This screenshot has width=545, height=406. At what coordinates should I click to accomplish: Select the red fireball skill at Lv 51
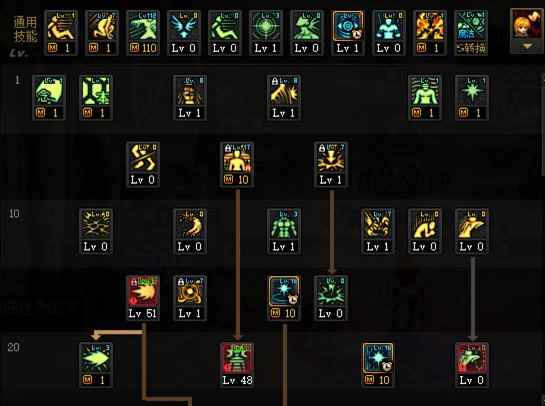coord(143,298)
